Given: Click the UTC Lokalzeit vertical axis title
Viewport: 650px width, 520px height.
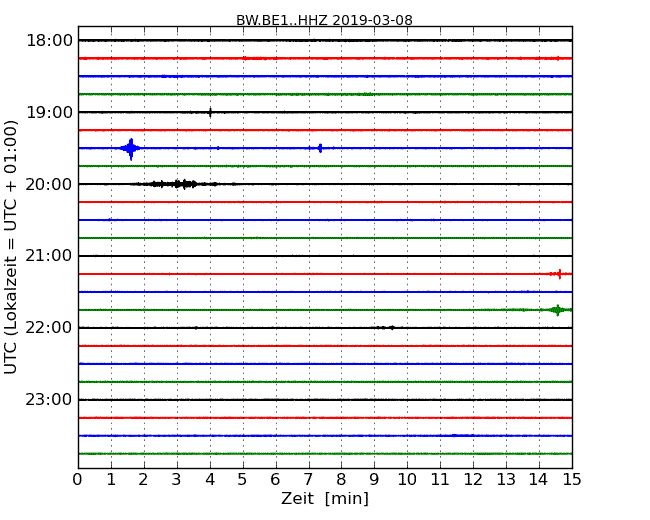Looking at the screenshot, I should [11, 247].
